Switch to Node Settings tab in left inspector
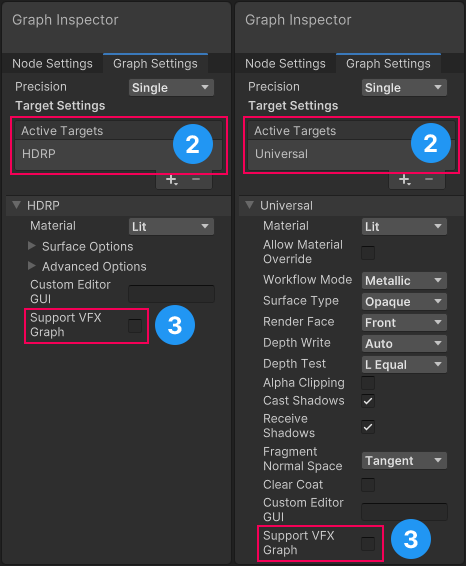The width and height of the screenshot is (466, 566). tap(52, 64)
